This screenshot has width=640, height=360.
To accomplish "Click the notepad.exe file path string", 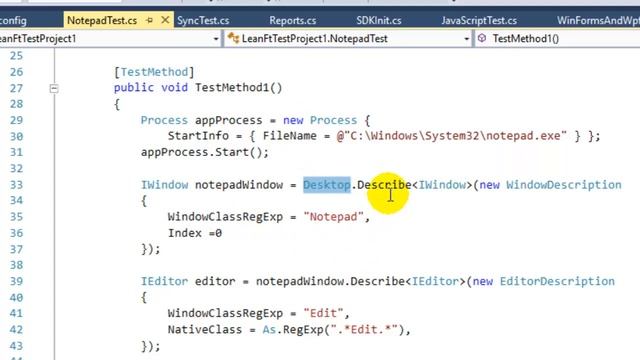I will (452, 136).
